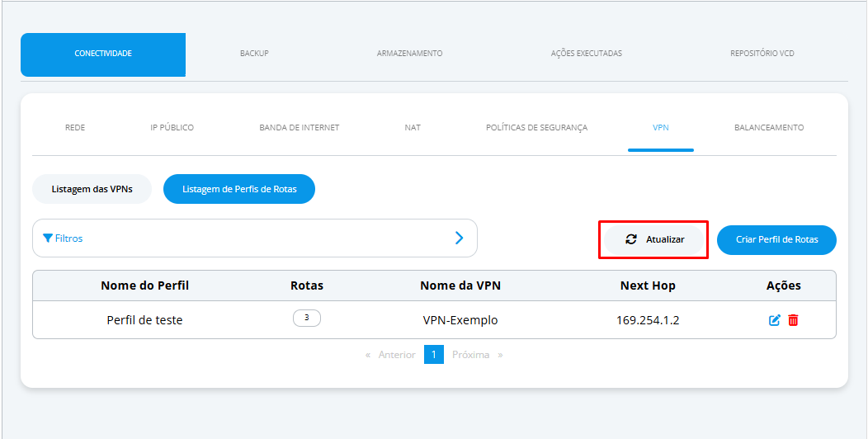Switch to Ações Executadas tab
This screenshot has width=868, height=439.
click(x=587, y=54)
